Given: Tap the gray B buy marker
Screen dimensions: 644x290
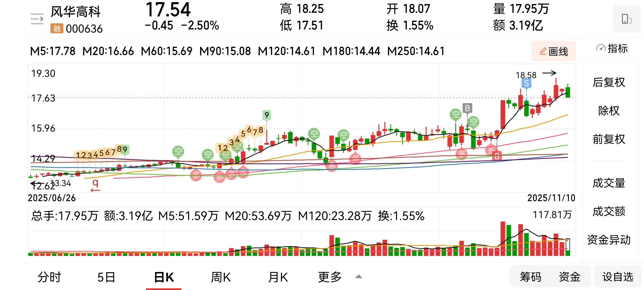Looking at the screenshot, I should point(467,108).
